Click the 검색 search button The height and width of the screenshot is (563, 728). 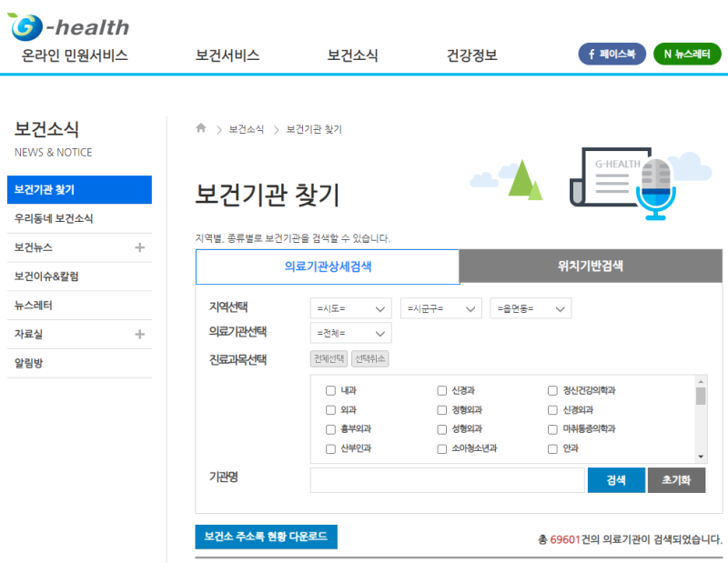pyautogui.click(x=615, y=479)
